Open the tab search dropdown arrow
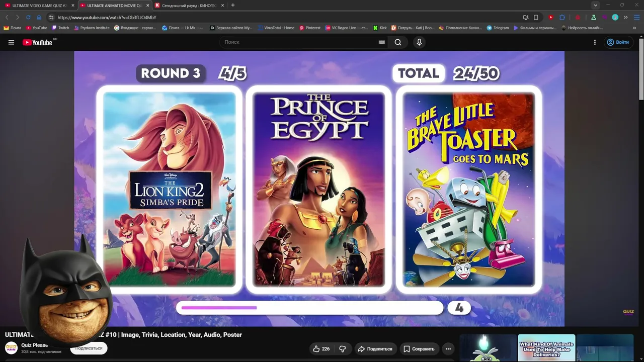This screenshot has width=644, height=362. tap(595, 5)
